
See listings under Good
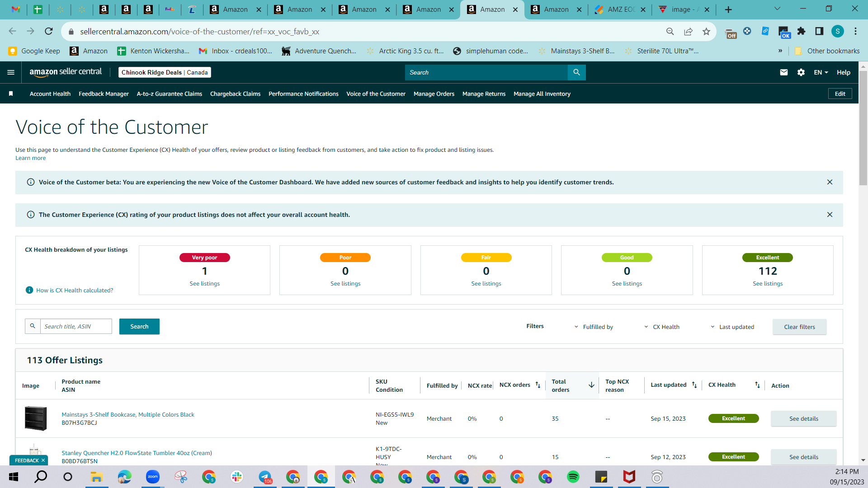(x=627, y=283)
